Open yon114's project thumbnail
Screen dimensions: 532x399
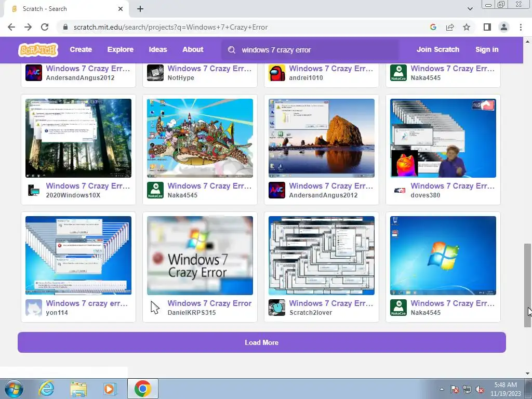pyautogui.click(x=78, y=256)
